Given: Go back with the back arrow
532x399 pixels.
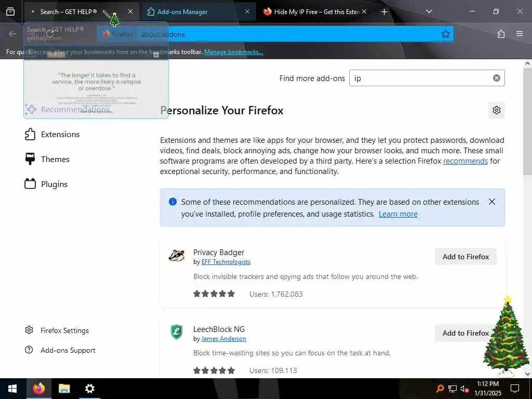Looking at the screenshot, I should 12,34.
